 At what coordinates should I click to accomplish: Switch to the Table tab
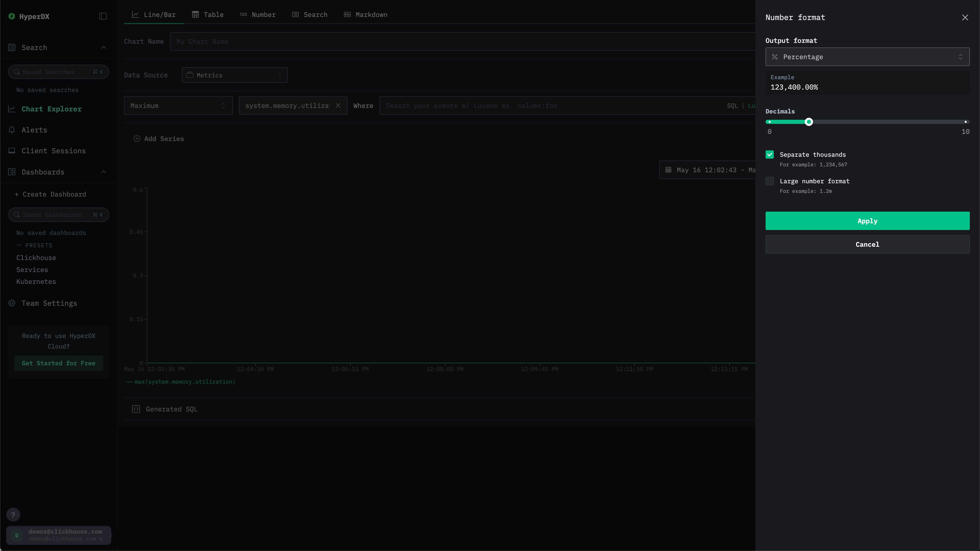click(208, 15)
